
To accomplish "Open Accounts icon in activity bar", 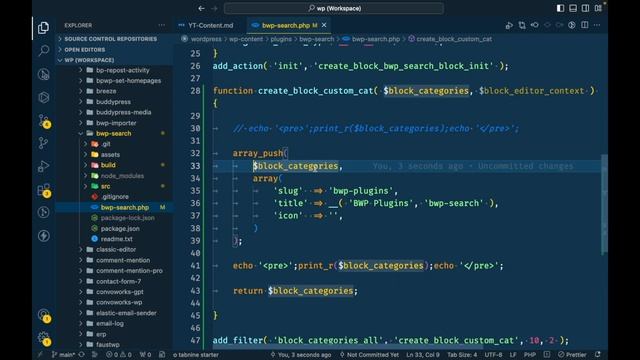I will pos(44,315).
